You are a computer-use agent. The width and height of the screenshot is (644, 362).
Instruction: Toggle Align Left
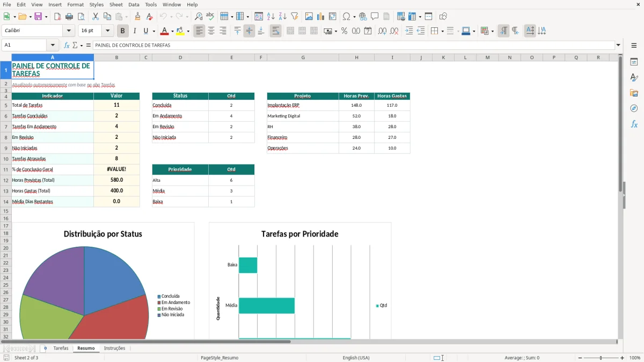[199, 31]
